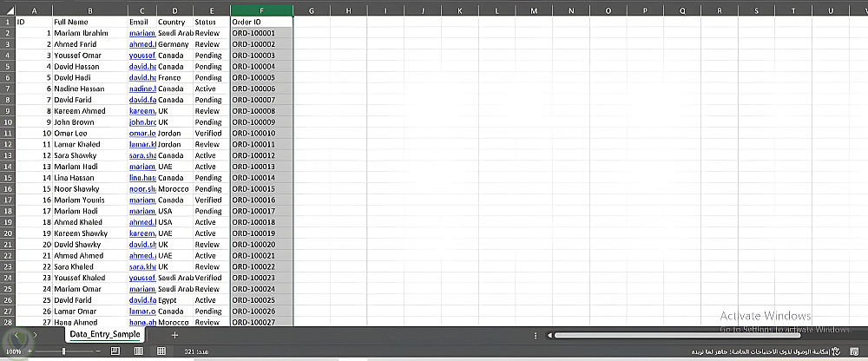This screenshot has height=361, width=868.
Task: Select cell 'ORD-100019'
Action: point(262,233)
